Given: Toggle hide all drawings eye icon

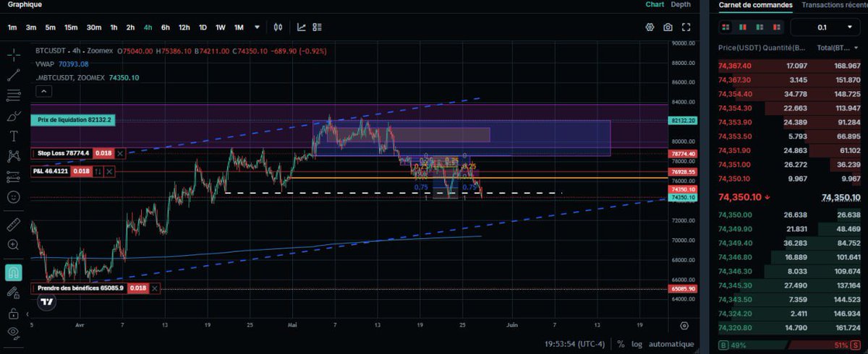Looking at the screenshot, I should [13, 332].
